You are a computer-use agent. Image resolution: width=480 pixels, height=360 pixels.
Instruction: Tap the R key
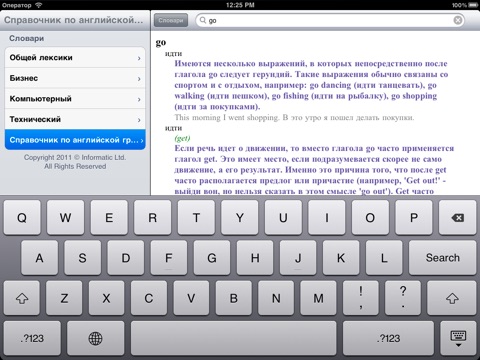(152, 218)
